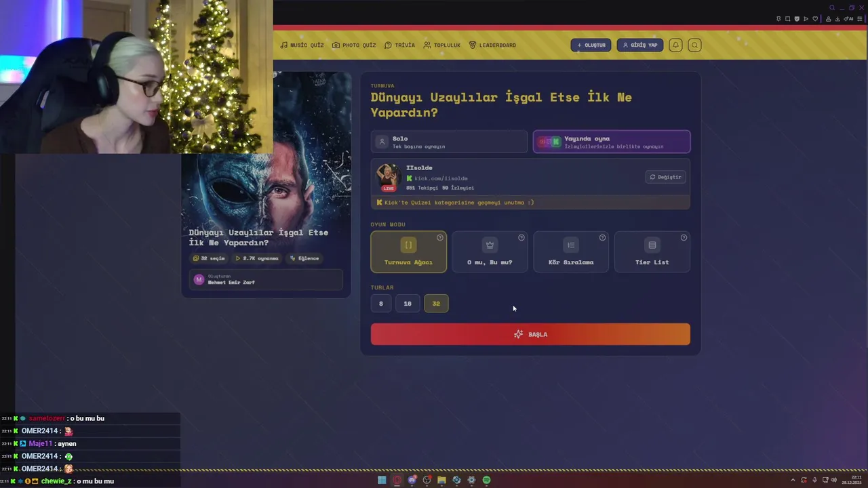Image resolution: width=868 pixels, height=488 pixels.
Task: Click the search icon in browser title bar
Action: pos(832,7)
